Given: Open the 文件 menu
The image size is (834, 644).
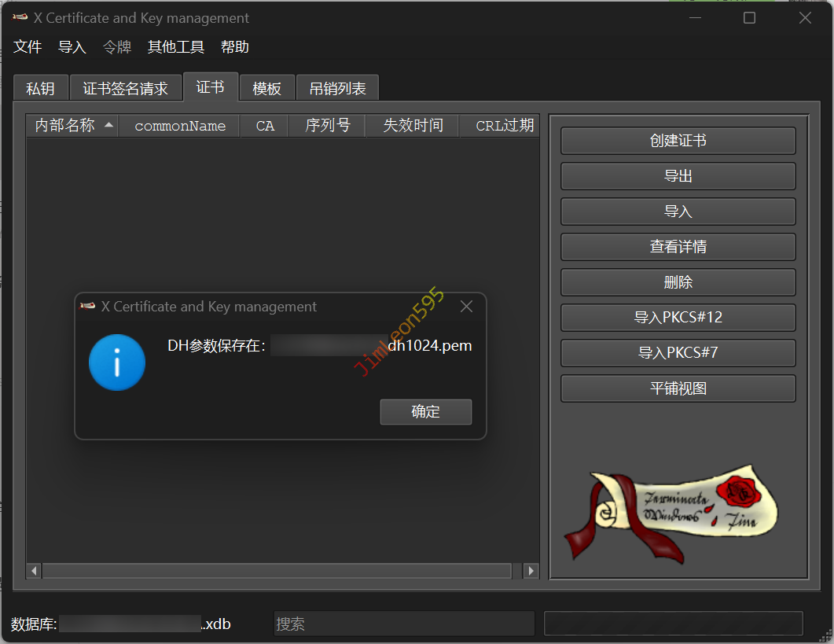Looking at the screenshot, I should coord(28,47).
